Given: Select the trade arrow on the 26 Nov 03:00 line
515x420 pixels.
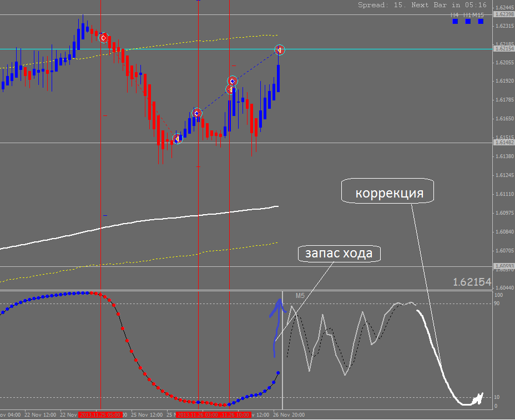Looking at the screenshot, I should pos(197,114).
